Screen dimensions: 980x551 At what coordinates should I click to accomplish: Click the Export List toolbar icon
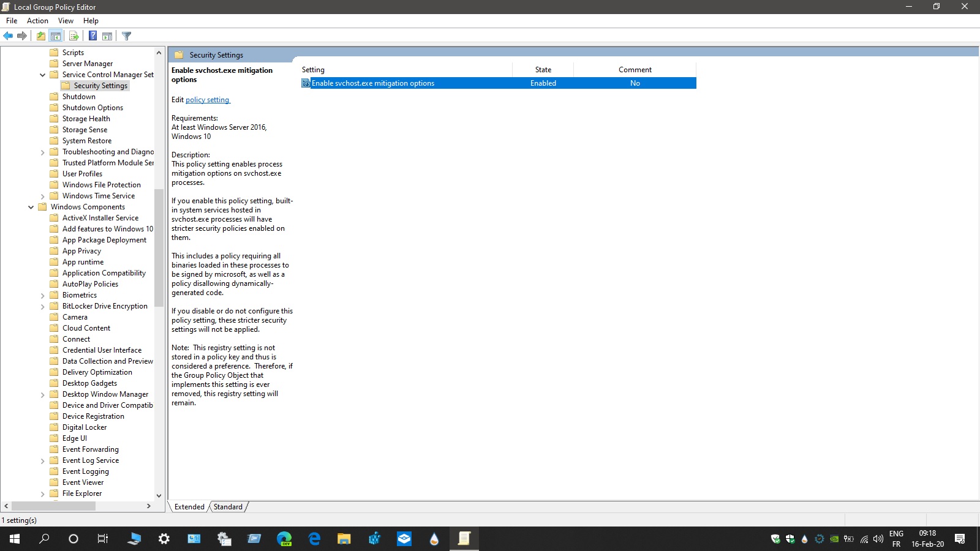pyautogui.click(x=73, y=36)
